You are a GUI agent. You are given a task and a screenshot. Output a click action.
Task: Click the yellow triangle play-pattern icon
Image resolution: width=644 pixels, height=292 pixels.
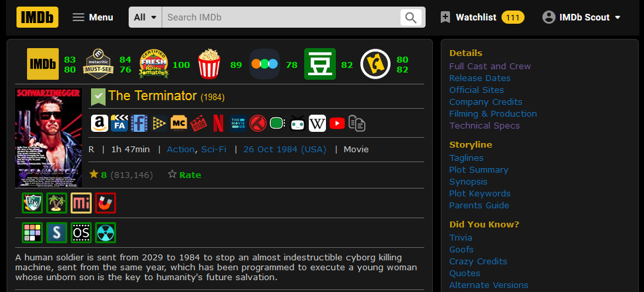(159, 123)
